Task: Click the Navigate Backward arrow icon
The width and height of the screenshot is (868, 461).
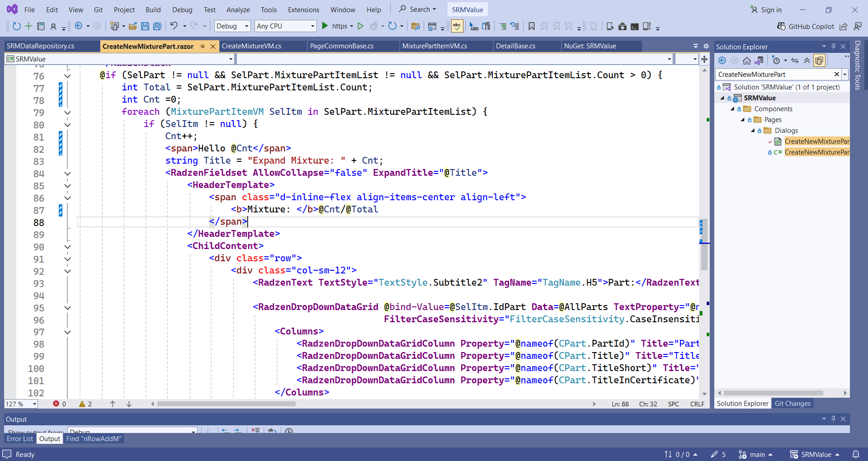Action: [79, 26]
